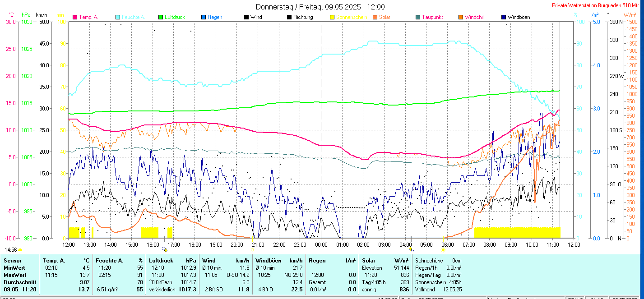Click the 'MinWert' row label
Image resolution: width=644 pixels, height=299 pixels.
[x=14, y=268]
